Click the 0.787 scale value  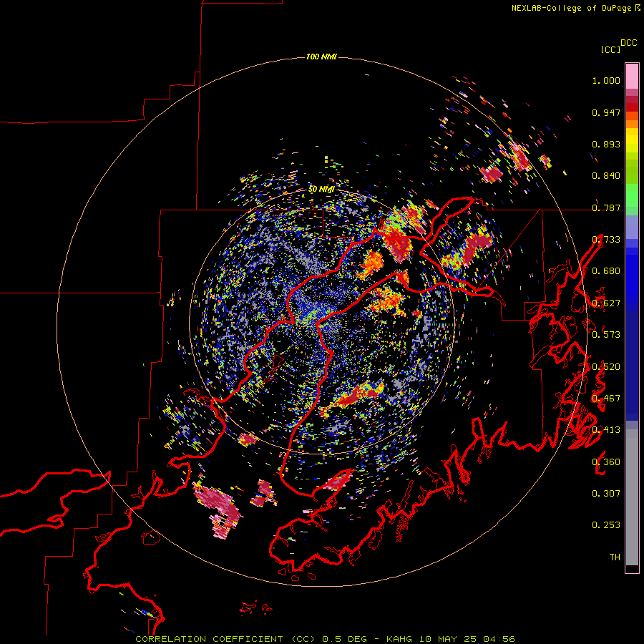[x=606, y=208]
